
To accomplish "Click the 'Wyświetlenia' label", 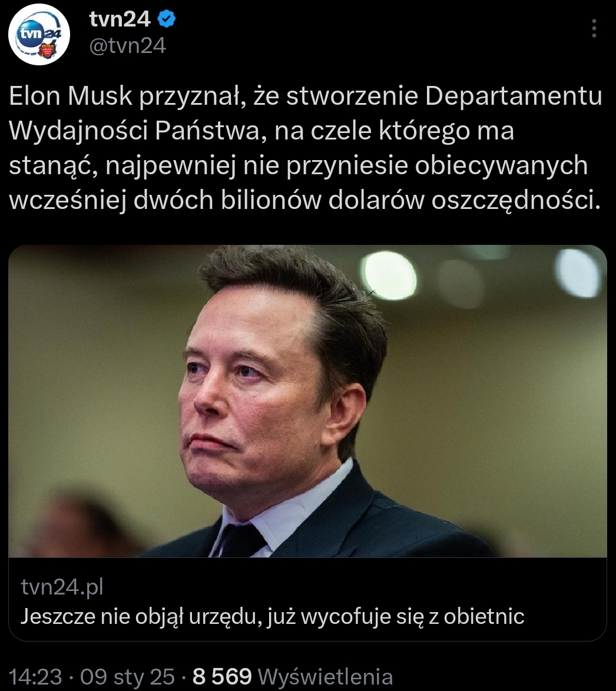I will point(325,676).
